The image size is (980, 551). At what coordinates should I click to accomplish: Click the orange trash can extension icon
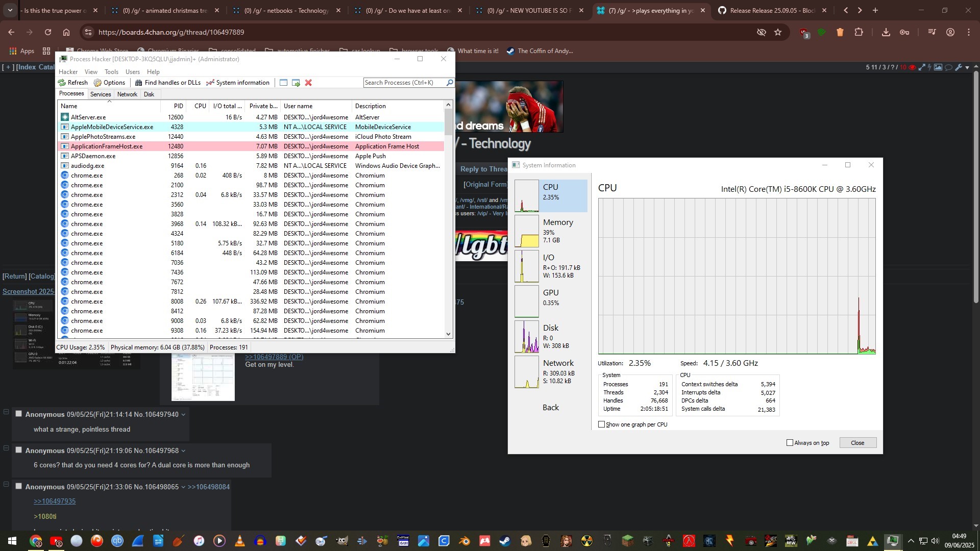tap(840, 32)
